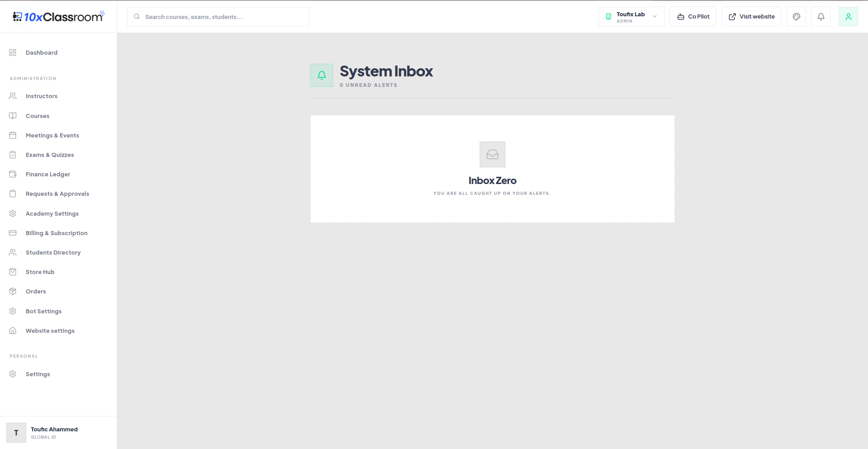This screenshot has width=868, height=449.
Task: Click the Academy Settings gear icon
Action: point(13,213)
